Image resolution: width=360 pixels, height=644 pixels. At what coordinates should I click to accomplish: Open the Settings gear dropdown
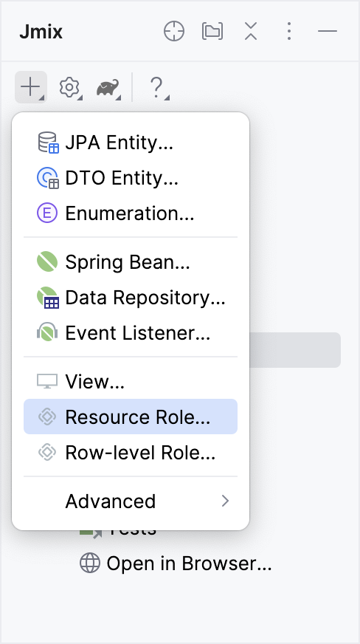[x=70, y=87]
